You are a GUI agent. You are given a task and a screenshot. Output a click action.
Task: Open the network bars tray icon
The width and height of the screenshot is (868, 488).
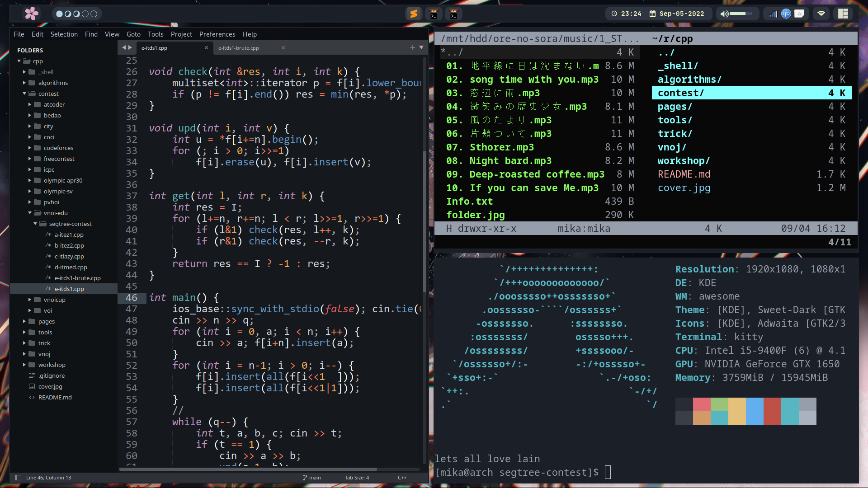pyautogui.click(x=773, y=14)
